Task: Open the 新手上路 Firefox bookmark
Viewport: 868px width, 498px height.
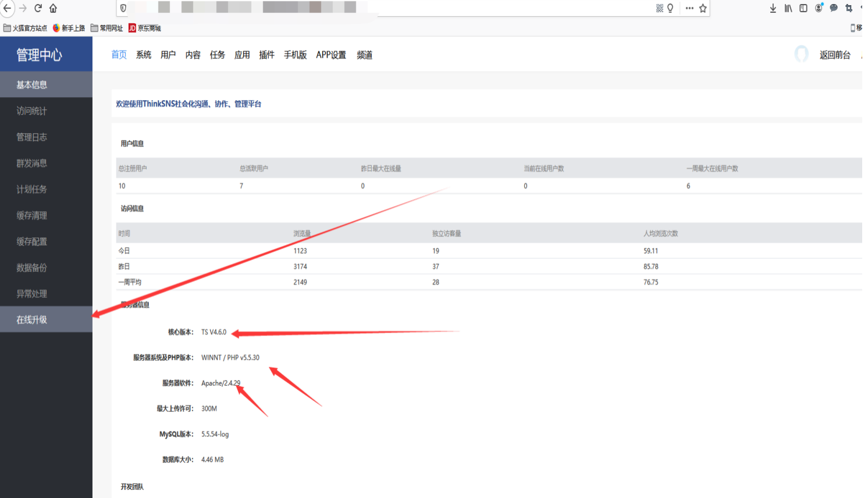Action: click(x=69, y=28)
